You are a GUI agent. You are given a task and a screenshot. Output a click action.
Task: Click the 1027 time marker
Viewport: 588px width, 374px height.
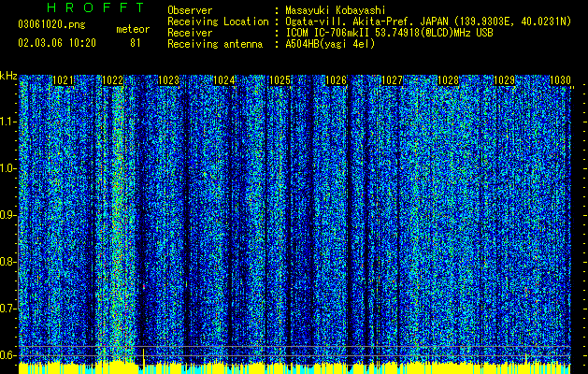pos(392,80)
